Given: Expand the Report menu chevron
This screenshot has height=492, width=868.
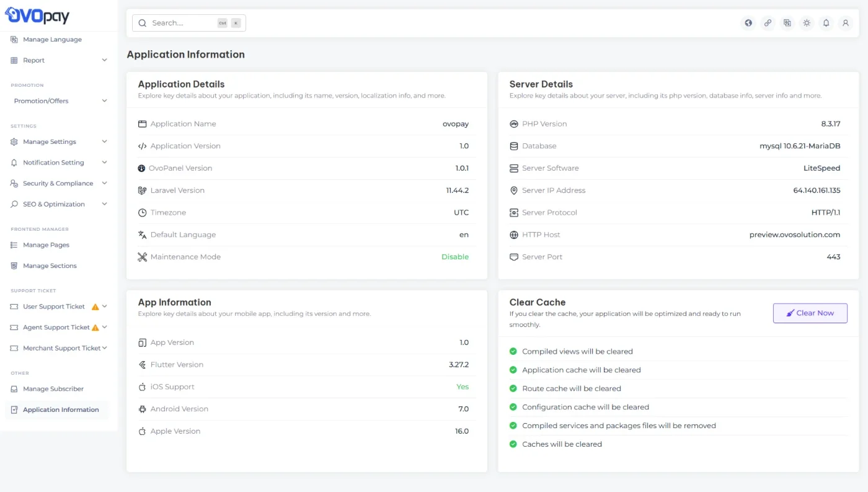Looking at the screenshot, I should click(104, 60).
